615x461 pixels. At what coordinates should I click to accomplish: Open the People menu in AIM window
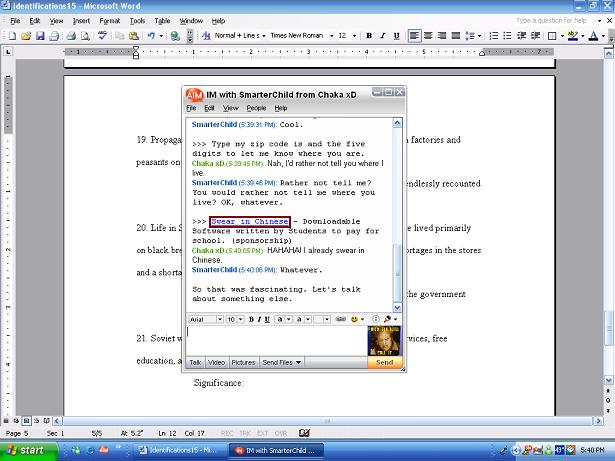pyautogui.click(x=256, y=108)
